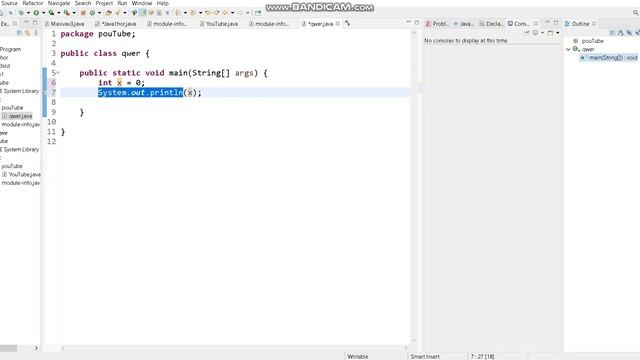Image resolution: width=640 pixels, height=360 pixels.
Task: Click the green Run button in toolbar
Action: (x=36, y=13)
